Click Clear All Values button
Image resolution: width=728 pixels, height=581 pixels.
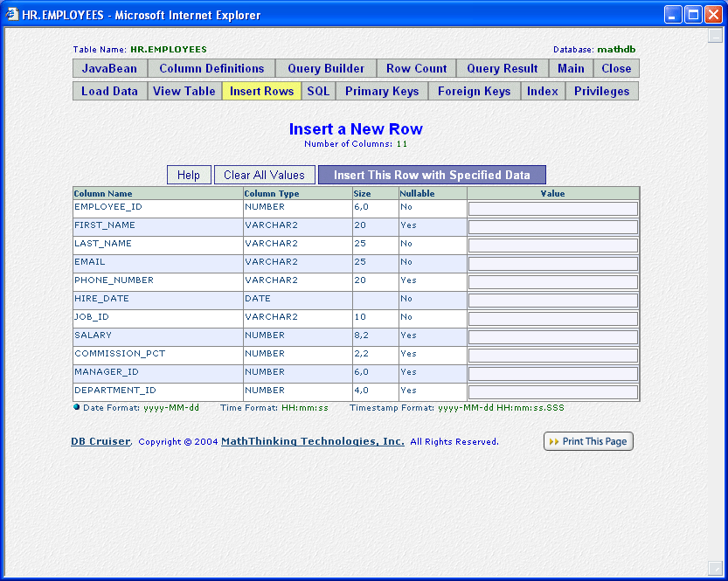(264, 175)
